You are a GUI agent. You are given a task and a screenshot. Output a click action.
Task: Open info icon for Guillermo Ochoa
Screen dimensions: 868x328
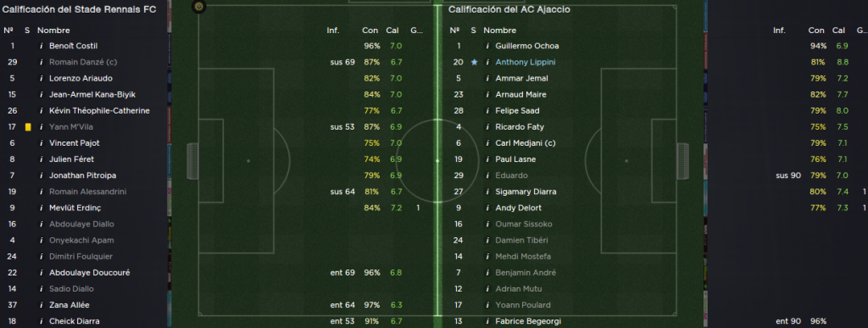tap(487, 46)
